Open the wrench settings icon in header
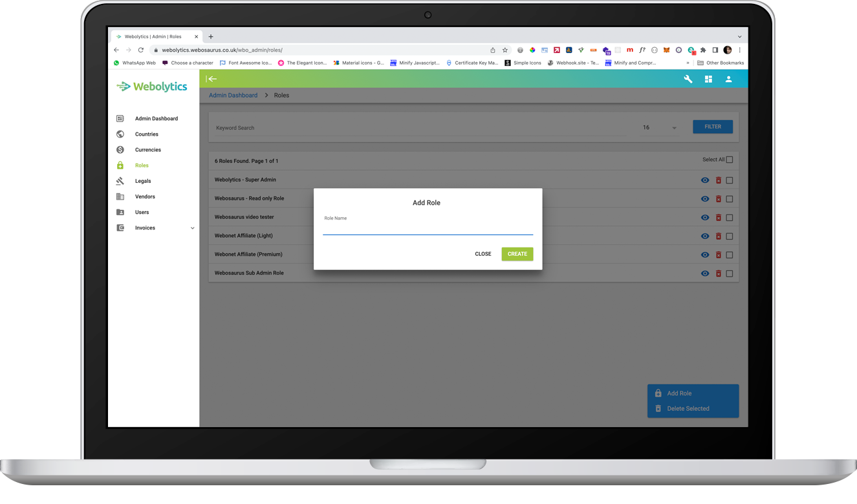Screen dimensions: 857x504 pos(688,79)
